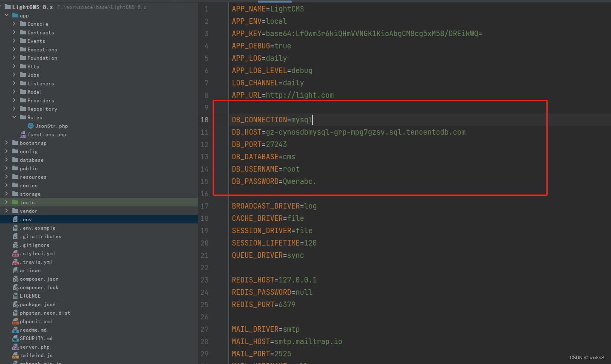Click the APP_ENV=local line

coord(259,21)
